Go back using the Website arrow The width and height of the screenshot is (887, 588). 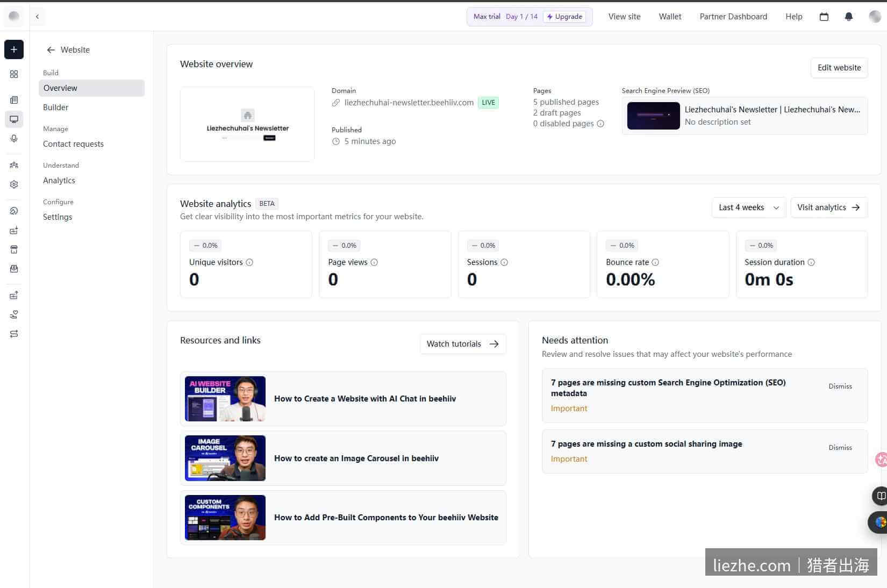51,50
